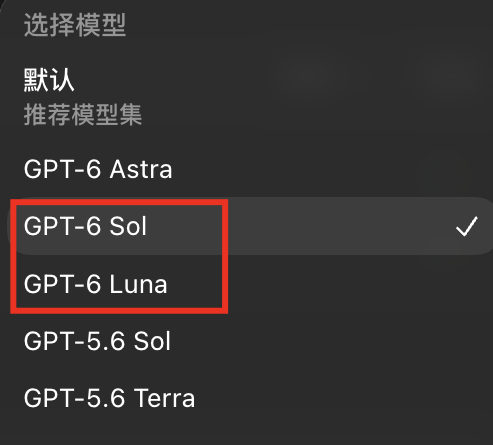Click the 选择模型 header label
The image size is (493, 445).
coord(75,25)
